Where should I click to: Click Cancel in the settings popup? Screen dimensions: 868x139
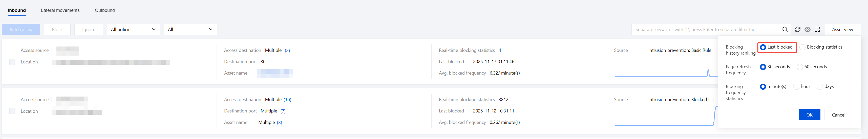(838, 115)
